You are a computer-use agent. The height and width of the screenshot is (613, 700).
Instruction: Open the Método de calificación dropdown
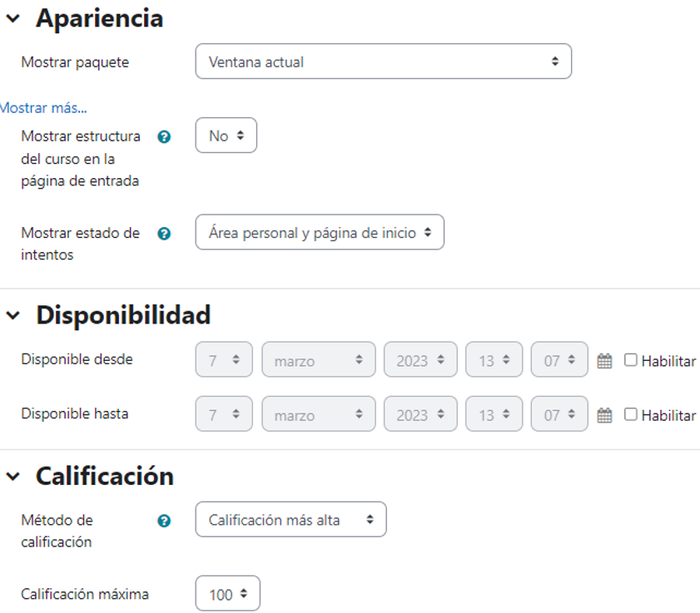290,519
